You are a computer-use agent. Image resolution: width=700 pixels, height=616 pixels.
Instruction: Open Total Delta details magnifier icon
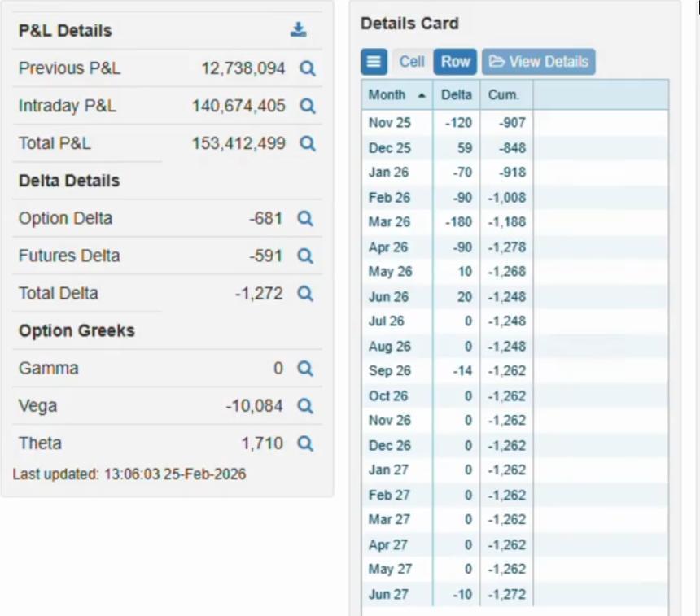[x=305, y=293]
